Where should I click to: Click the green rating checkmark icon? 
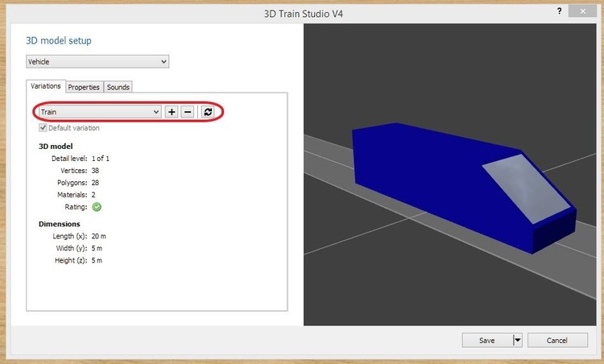(97, 207)
